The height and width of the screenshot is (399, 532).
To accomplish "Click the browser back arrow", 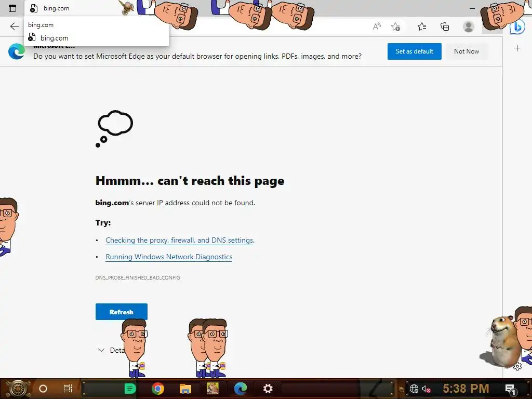I will (14, 26).
